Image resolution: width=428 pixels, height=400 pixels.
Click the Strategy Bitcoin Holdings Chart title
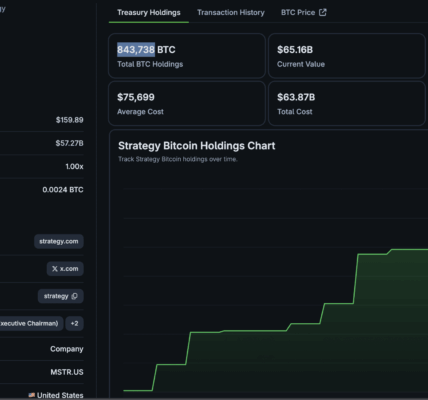pos(197,146)
